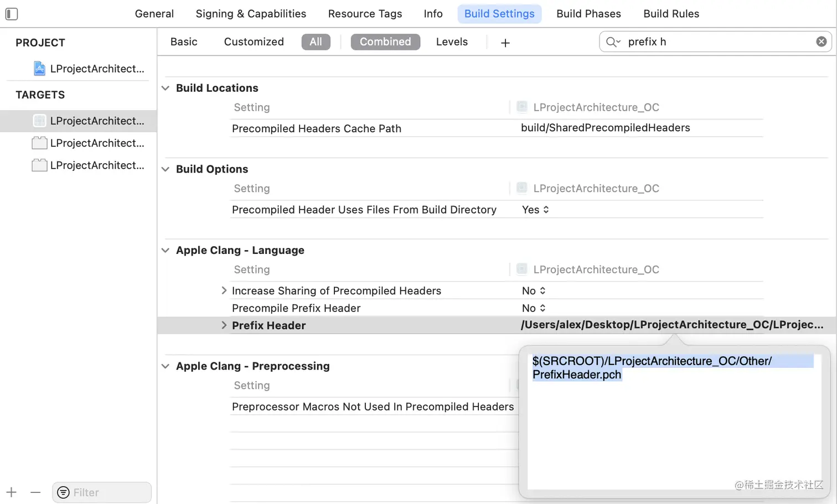The width and height of the screenshot is (837, 504).
Task: Add a build setting with plus button
Action: click(x=505, y=43)
